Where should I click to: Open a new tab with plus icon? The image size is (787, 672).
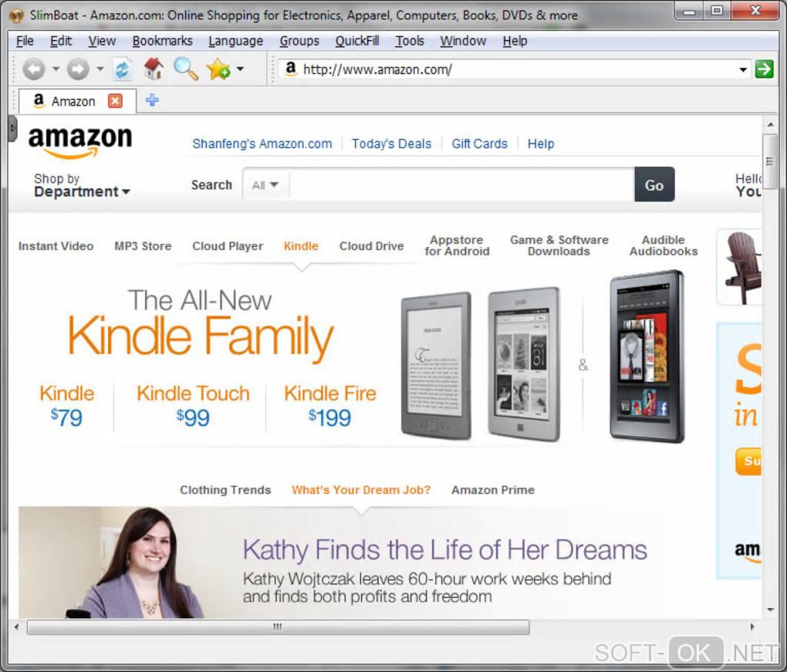tap(152, 100)
